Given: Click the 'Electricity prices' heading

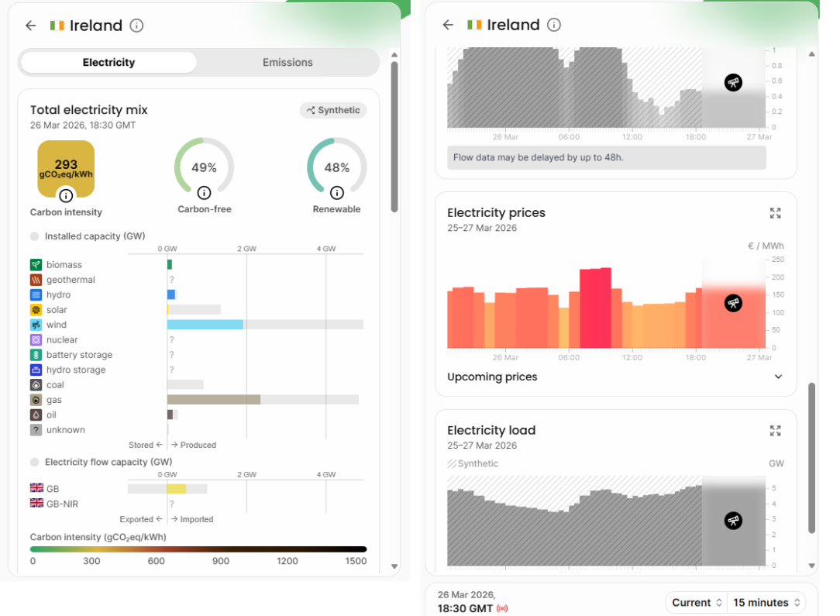Looking at the screenshot, I should coord(496,212).
